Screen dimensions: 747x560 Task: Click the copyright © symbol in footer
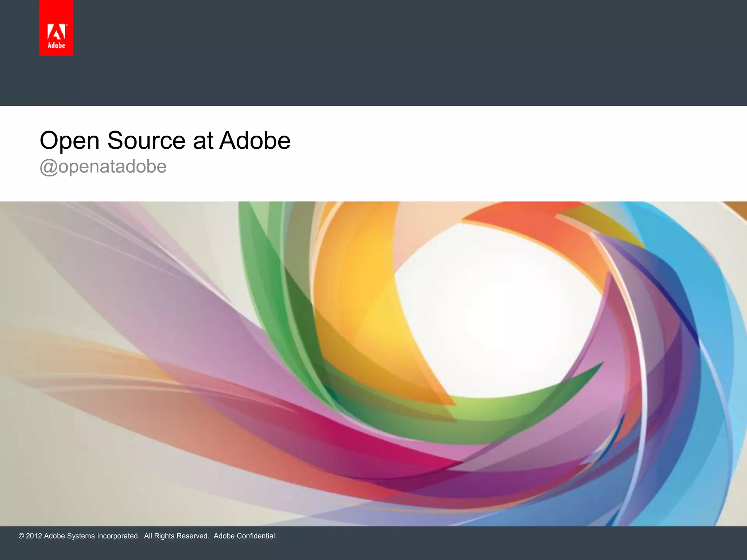pyautogui.click(x=21, y=536)
